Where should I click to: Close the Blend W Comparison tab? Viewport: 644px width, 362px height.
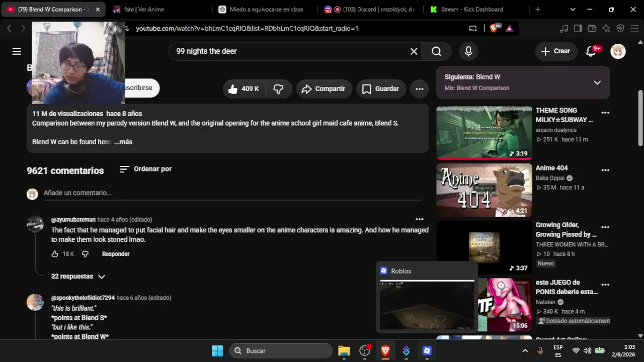click(x=98, y=10)
